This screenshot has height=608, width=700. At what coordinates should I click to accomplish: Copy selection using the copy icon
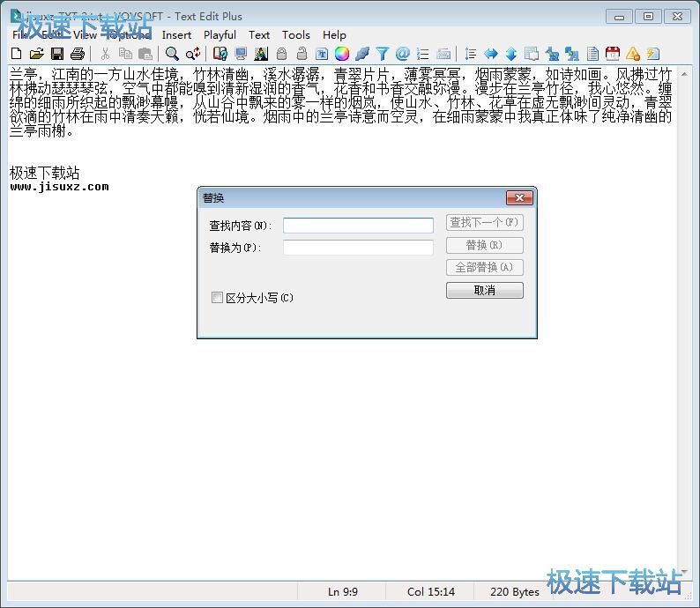pos(125,54)
